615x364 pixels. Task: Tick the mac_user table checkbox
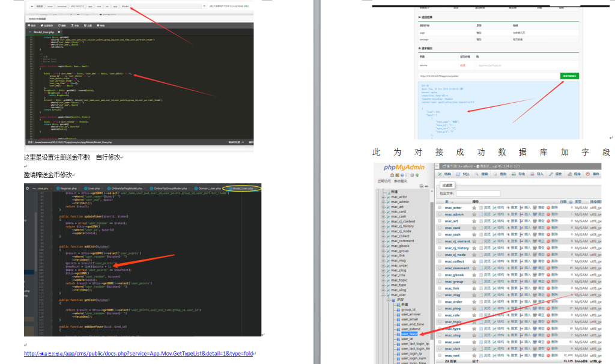pos(440,342)
